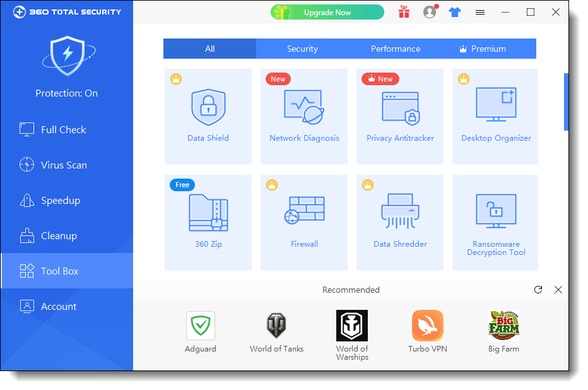
Task: Click the Recommended heading text
Action: coord(351,290)
